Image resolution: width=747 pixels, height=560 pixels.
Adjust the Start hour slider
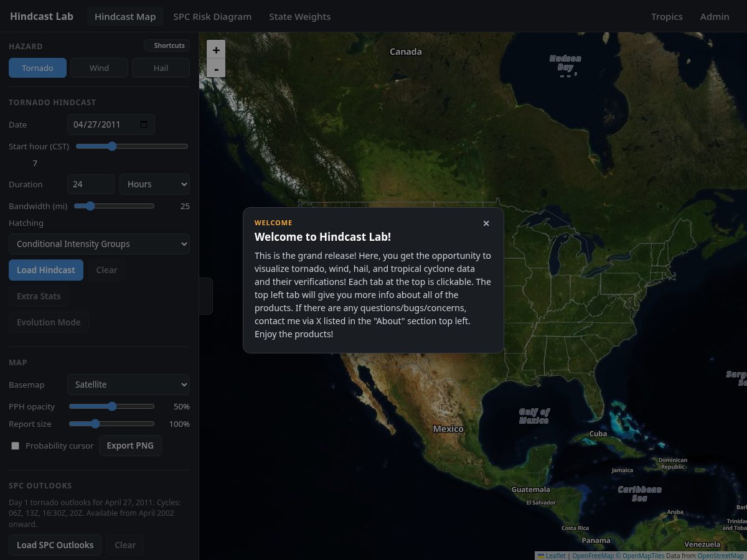tap(132, 146)
